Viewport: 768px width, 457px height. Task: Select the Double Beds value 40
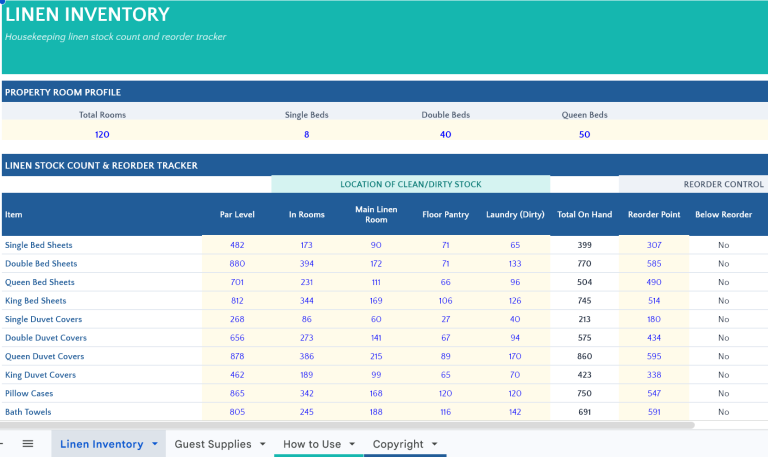445,134
